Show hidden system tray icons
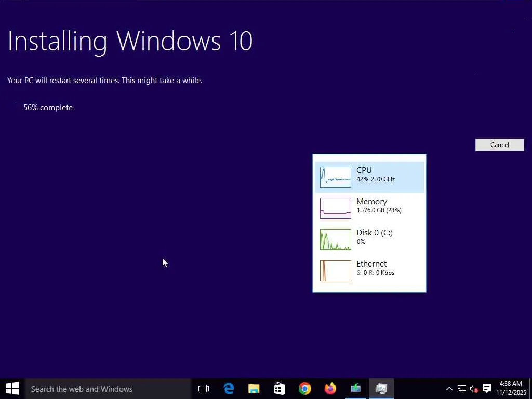The height and width of the screenshot is (399, 532). pos(449,389)
